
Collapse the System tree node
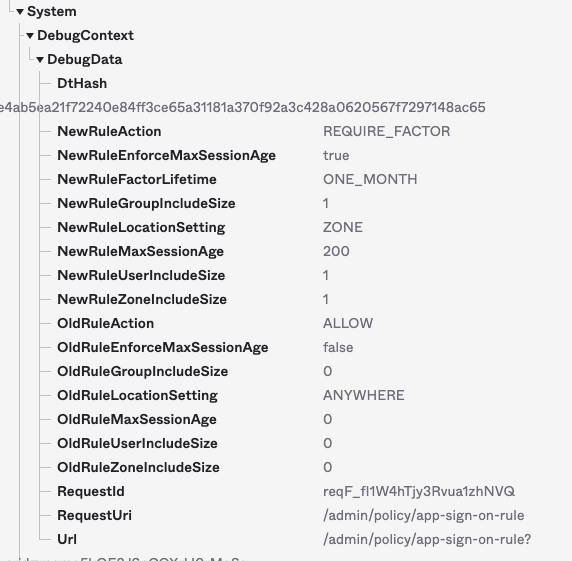point(20,12)
